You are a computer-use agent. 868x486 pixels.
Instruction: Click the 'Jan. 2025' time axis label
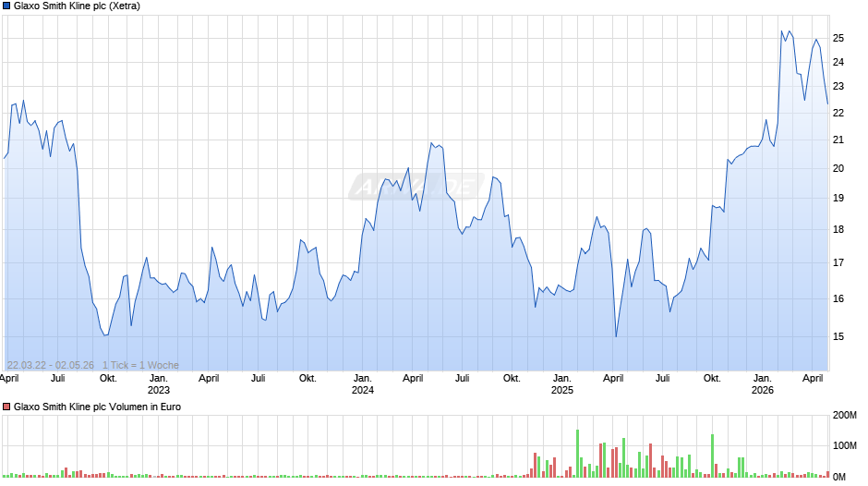561,384
